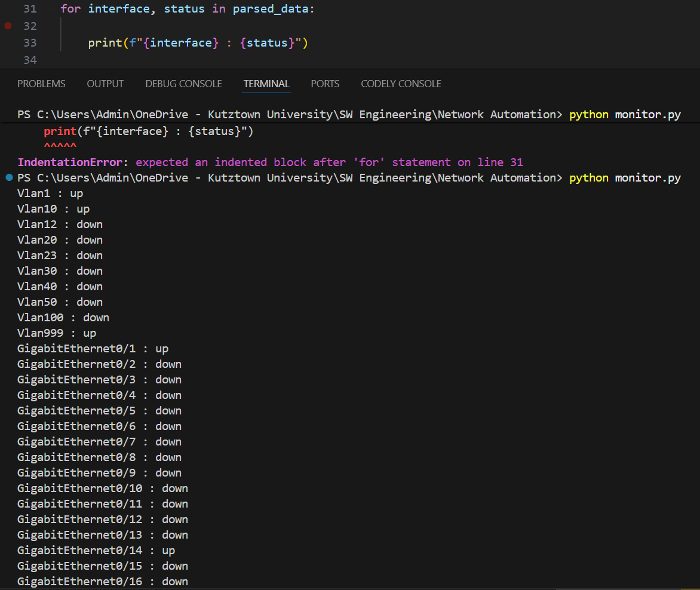The image size is (700, 590).
Task: Remove the red breakpoint on line 32
Action: click(x=7, y=26)
